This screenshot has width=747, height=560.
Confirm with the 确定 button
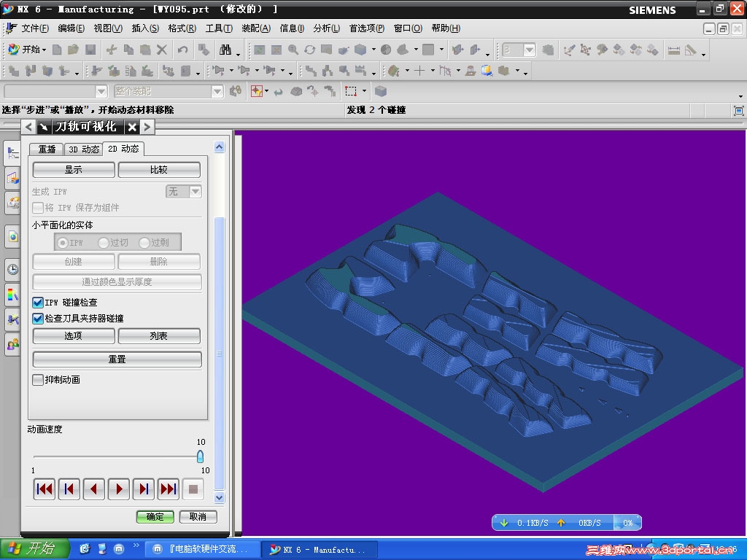(x=155, y=517)
